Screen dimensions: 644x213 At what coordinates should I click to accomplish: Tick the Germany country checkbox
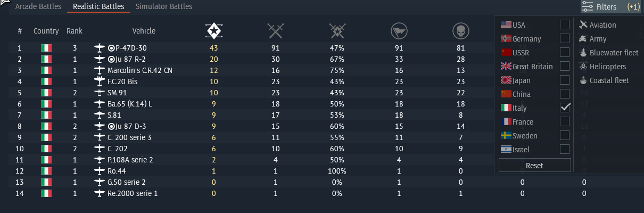[x=565, y=38]
